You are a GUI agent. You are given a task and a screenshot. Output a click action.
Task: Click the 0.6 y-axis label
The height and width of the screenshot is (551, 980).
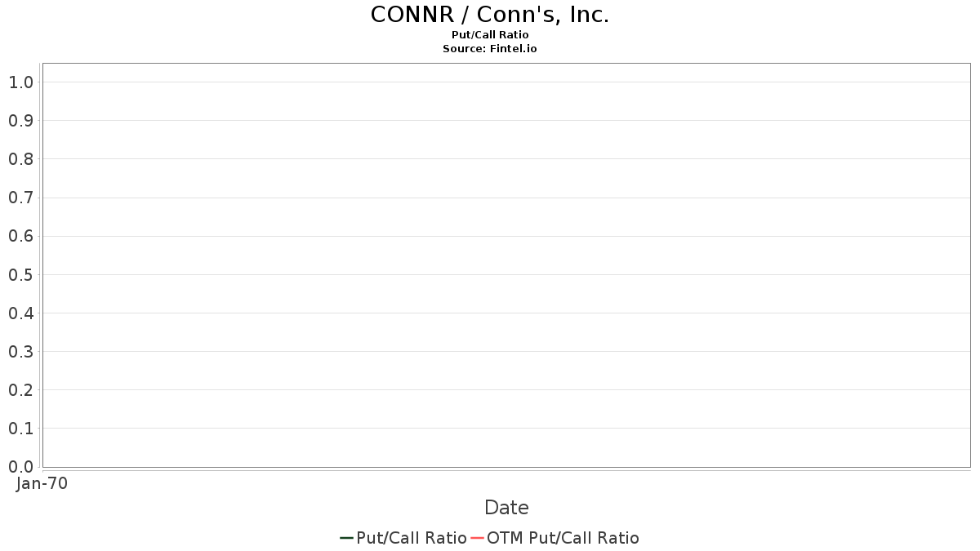pos(21,236)
